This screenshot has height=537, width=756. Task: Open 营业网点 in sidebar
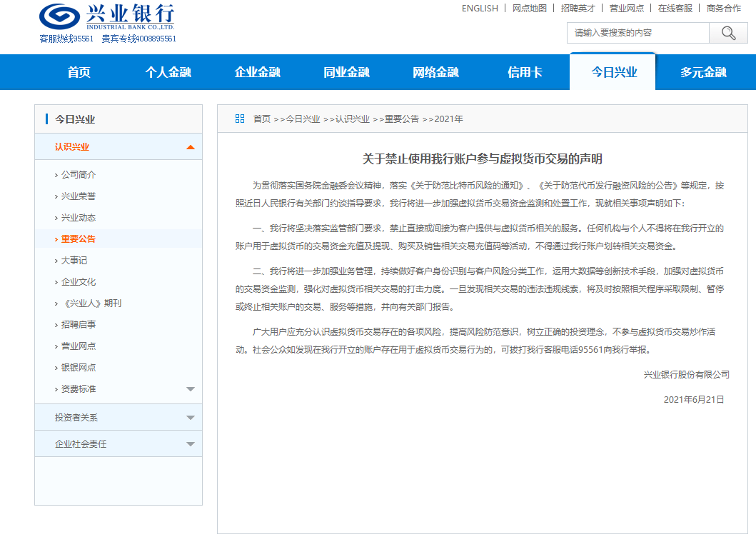click(x=78, y=346)
